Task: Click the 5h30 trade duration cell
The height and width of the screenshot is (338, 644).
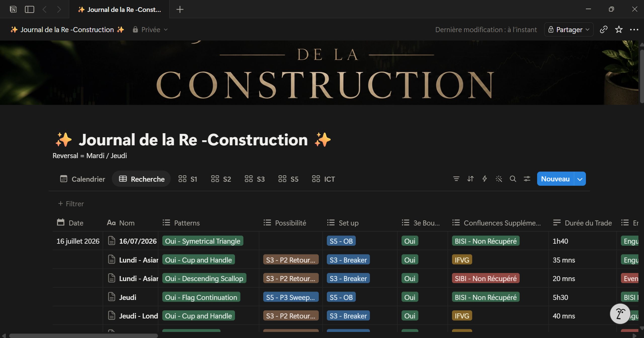Action: tap(582, 297)
